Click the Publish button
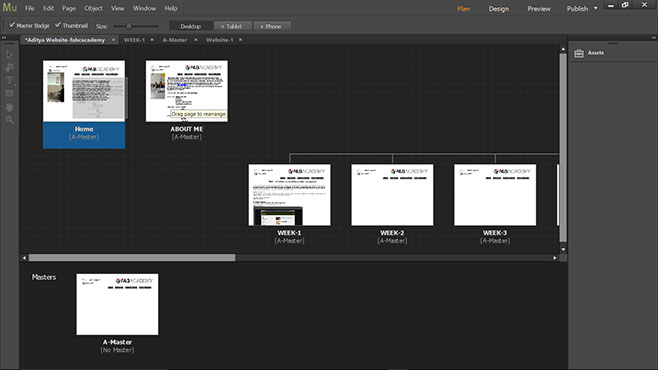Screen dimensions: 658x370 [577, 9]
